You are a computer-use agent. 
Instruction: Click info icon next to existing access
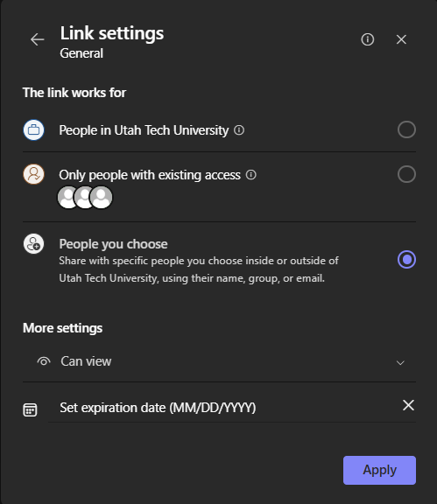(x=251, y=175)
